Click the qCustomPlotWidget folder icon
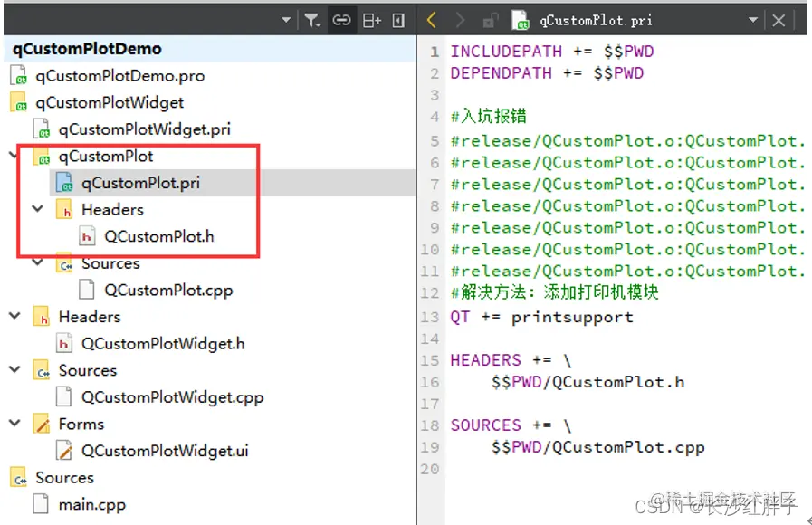This screenshot has height=525, width=812. tap(18, 102)
